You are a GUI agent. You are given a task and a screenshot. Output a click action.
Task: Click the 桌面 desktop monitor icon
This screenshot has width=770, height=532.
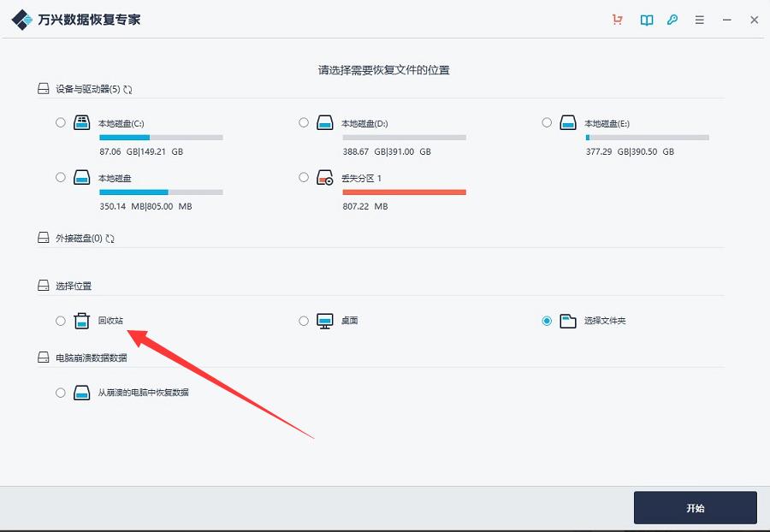(324, 322)
